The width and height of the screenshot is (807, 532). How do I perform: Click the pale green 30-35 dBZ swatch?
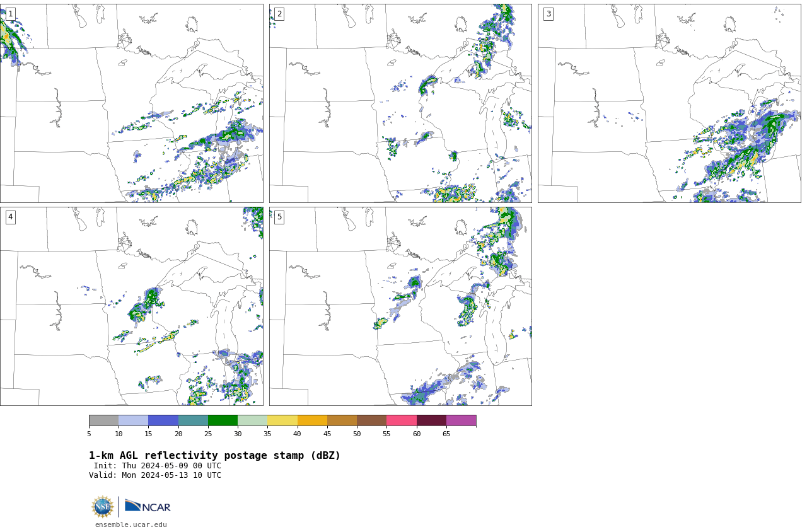pos(252,420)
